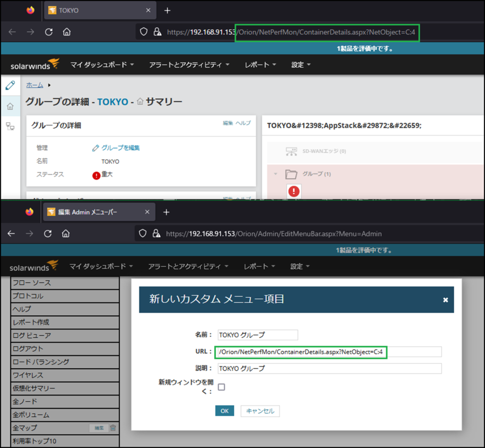
Task: Click ヘルプ link in グループの詳細 panel header
Action: 243,123
